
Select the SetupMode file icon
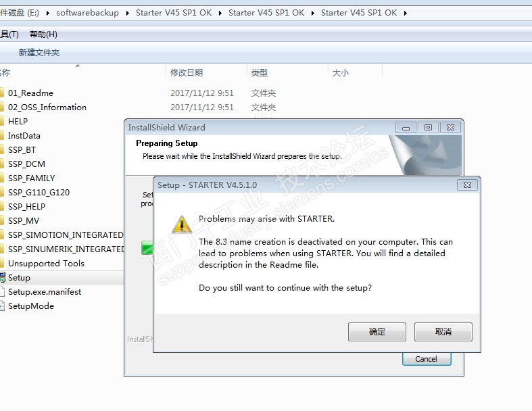coord(2,306)
